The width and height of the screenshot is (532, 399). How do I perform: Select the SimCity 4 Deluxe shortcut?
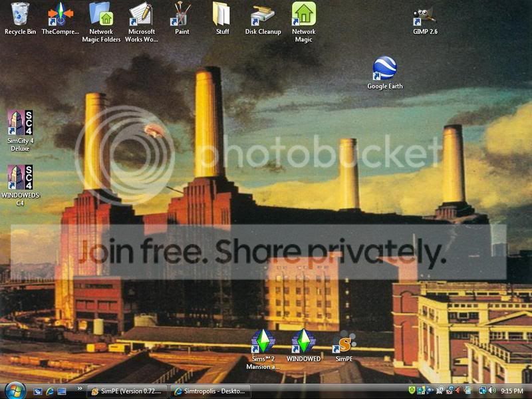click(20, 130)
